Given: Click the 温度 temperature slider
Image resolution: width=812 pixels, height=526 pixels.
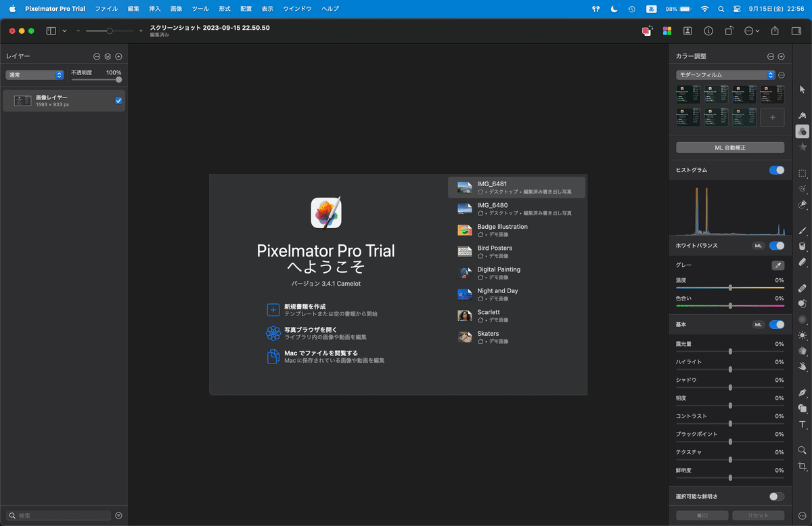Looking at the screenshot, I should coord(730,288).
